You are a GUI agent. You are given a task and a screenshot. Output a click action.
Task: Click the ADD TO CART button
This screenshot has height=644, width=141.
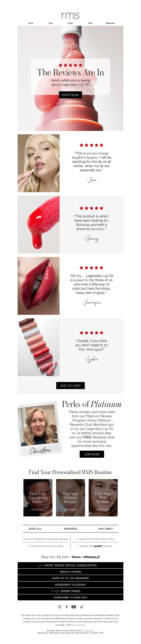pos(70,385)
